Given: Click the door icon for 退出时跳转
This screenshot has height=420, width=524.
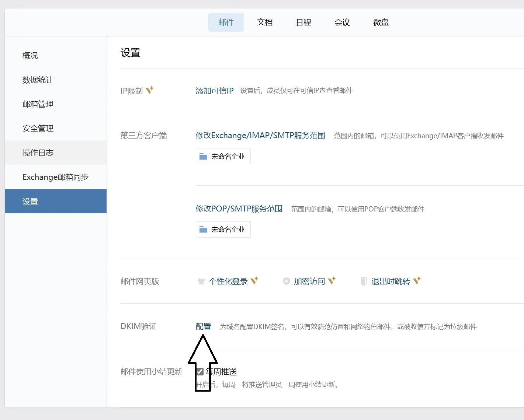Looking at the screenshot, I should point(364,281).
